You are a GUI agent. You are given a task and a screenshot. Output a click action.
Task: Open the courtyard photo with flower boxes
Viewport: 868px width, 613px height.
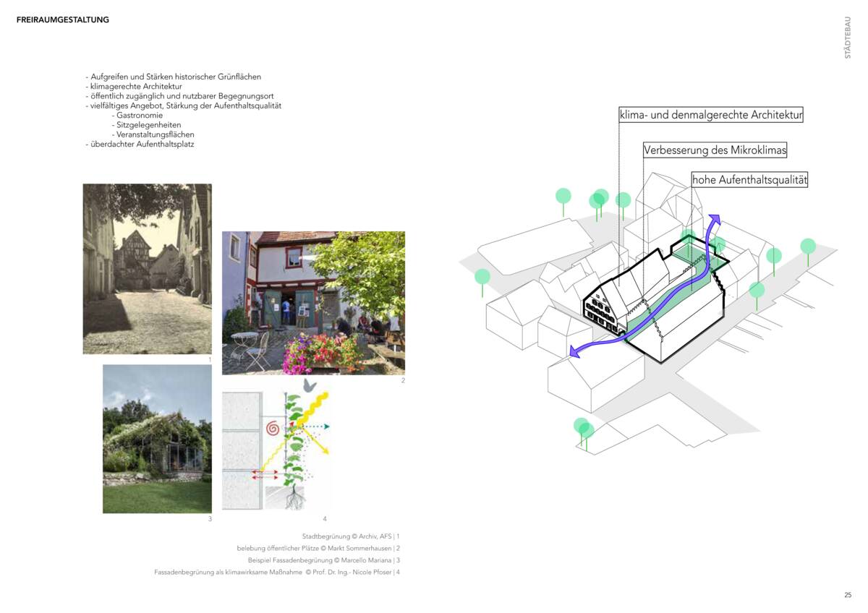313,303
